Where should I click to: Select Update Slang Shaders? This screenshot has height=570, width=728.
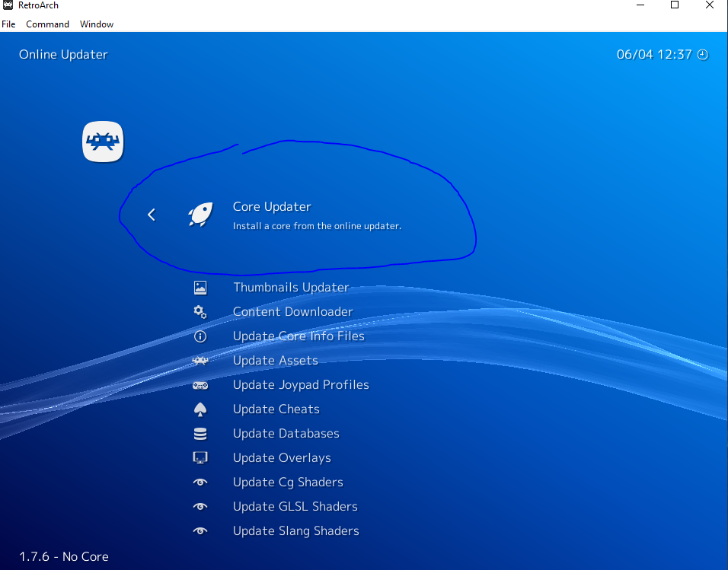(295, 531)
